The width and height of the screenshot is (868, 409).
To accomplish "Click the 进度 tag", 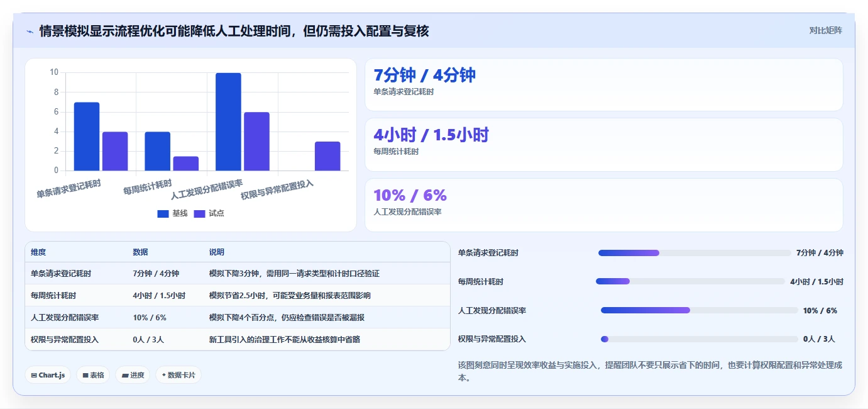I will point(133,375).
